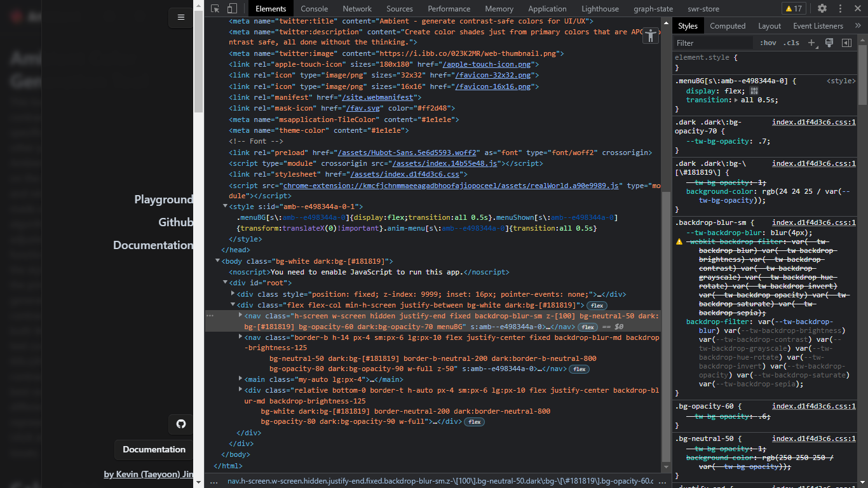Click the styles Filter input field
This screenshot has height=488, width=868.
[712, 43]
